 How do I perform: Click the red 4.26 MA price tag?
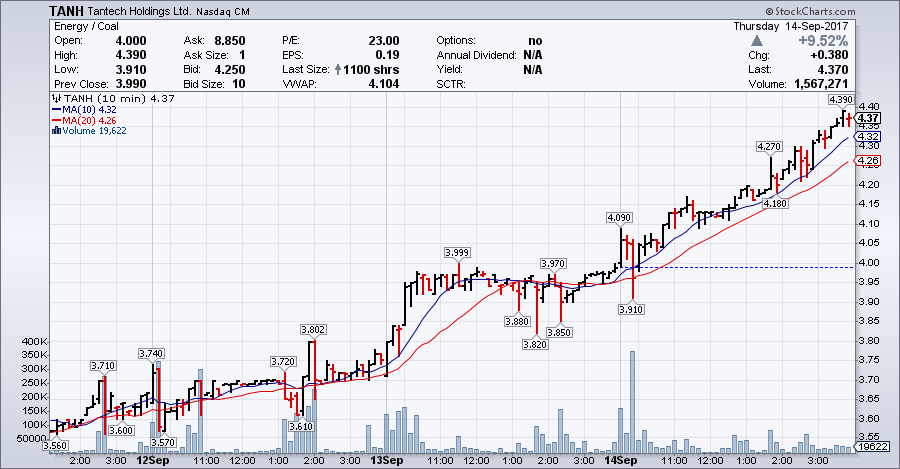867,160
